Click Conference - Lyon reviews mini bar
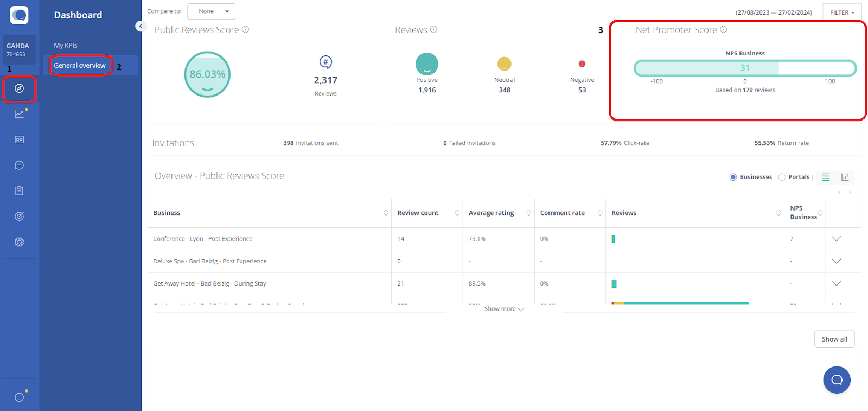 click(x=613, y=239)
